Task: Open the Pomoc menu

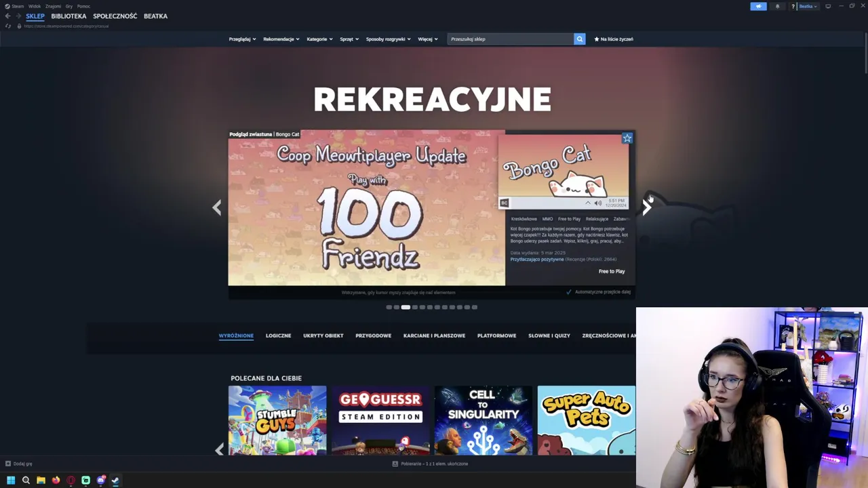Action: point(83,6)
